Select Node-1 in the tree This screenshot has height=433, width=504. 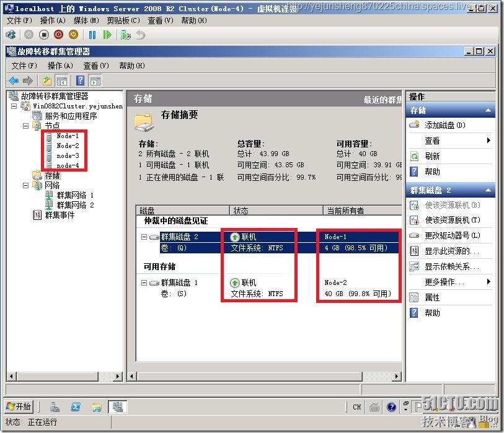(68, 136)
